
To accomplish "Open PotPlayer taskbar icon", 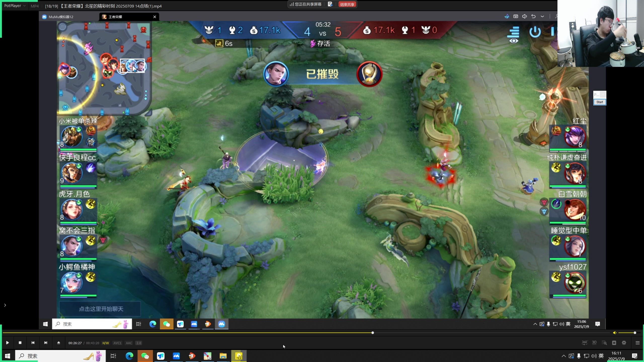I will (x=239, y=356).
